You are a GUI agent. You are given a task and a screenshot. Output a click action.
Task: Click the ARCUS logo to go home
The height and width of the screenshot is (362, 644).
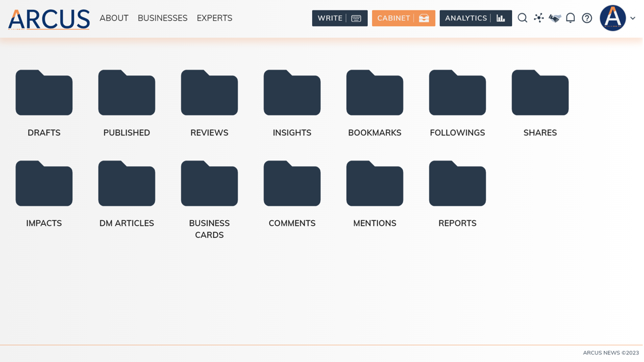tap(48, 19)
